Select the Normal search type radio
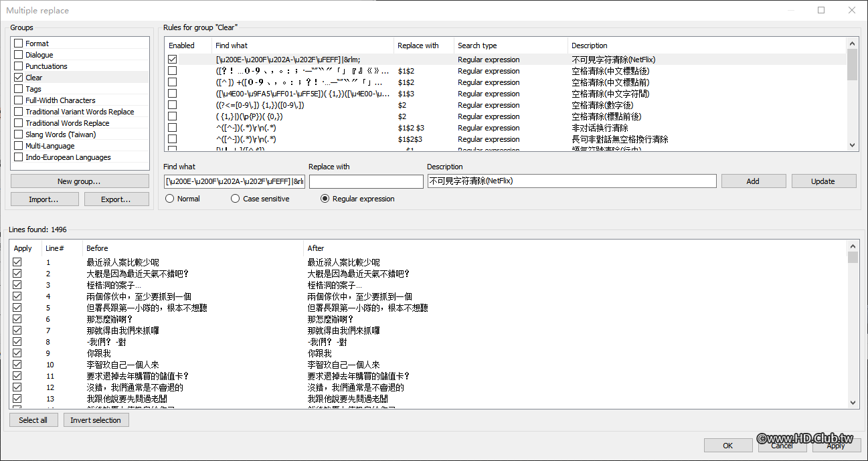 coord(169,199)
